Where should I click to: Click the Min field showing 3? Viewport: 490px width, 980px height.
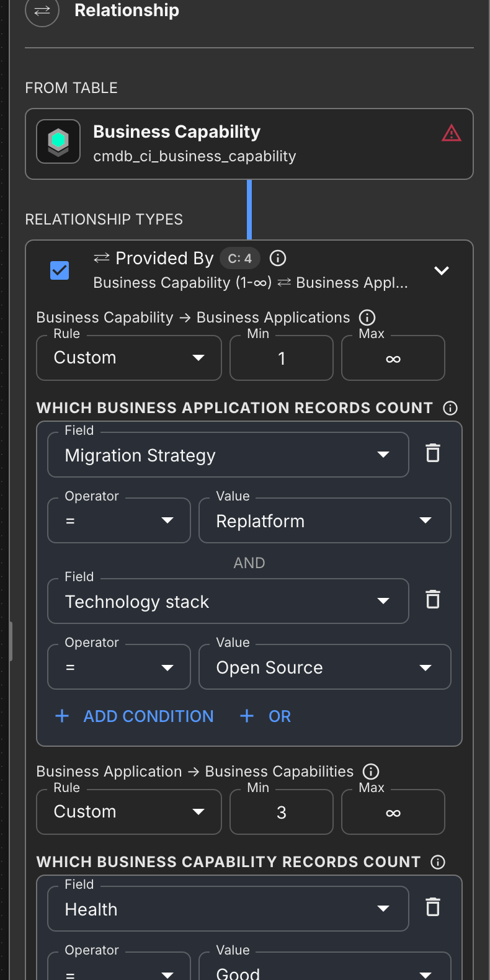pos(282,812)
